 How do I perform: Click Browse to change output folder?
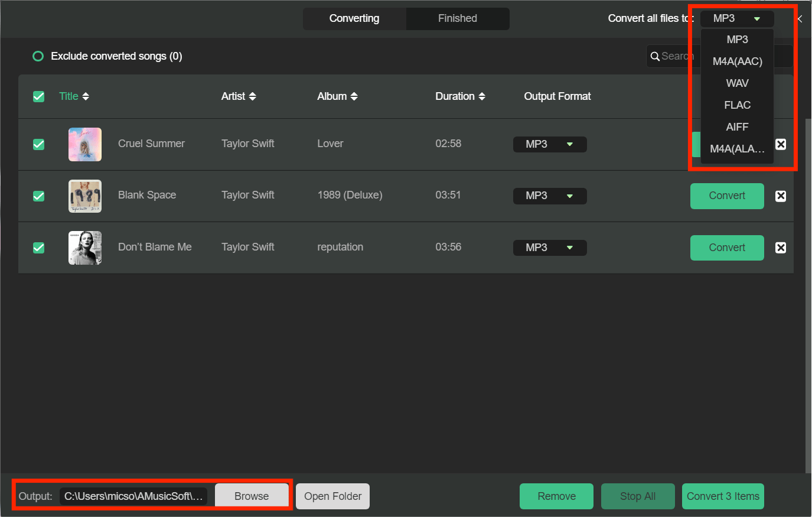[252, 496]
